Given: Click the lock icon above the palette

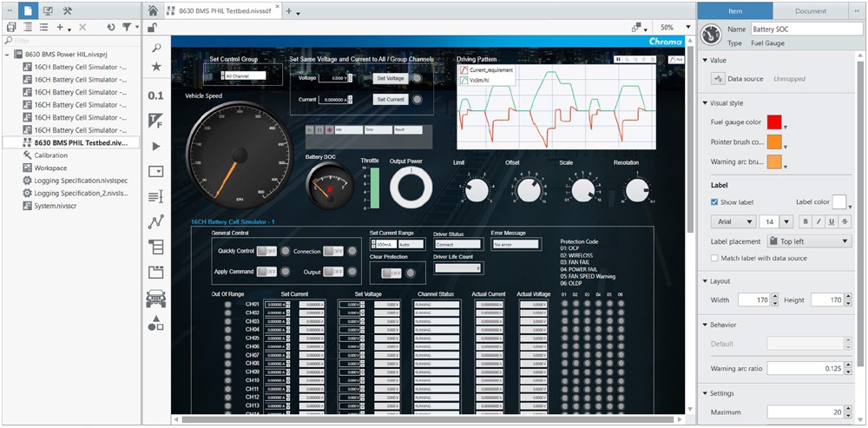Looking at the screenshot, I should (x=153, y=28).
